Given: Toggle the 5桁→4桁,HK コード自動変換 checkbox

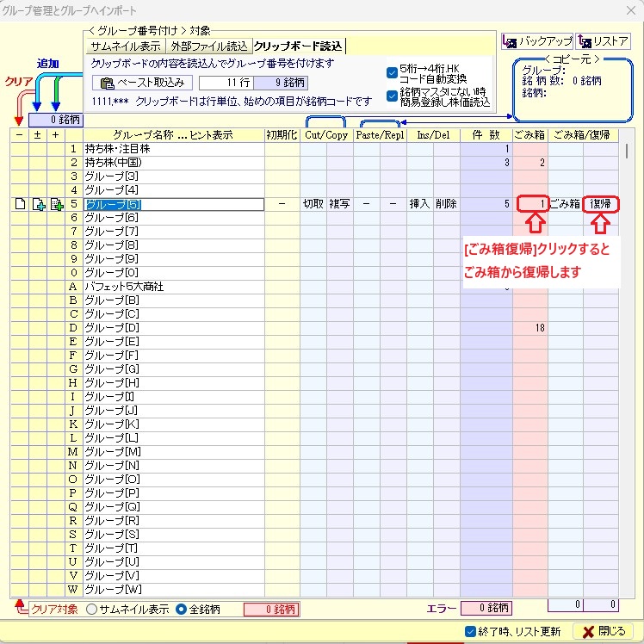Looking at the screenshot, I should coord(393,73).
